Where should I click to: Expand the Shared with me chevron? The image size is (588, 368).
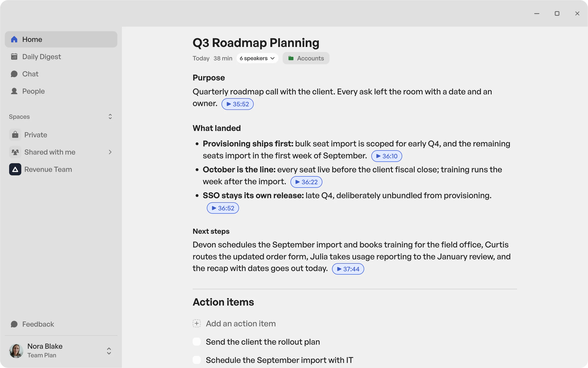[110, 152]
